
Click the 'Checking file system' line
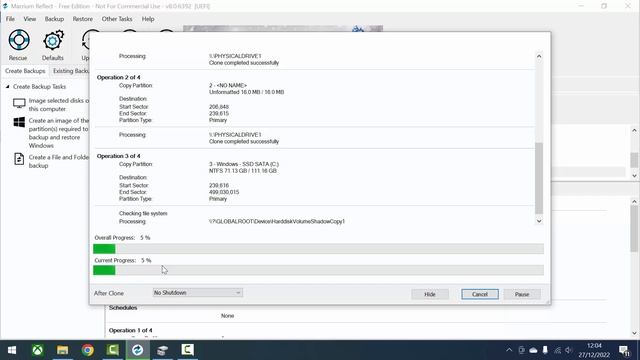click(143, 213)
